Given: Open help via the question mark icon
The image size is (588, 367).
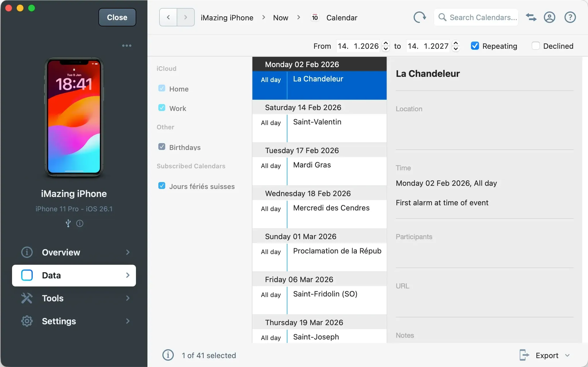Looking at the screenshot, I should coord(570,17).
